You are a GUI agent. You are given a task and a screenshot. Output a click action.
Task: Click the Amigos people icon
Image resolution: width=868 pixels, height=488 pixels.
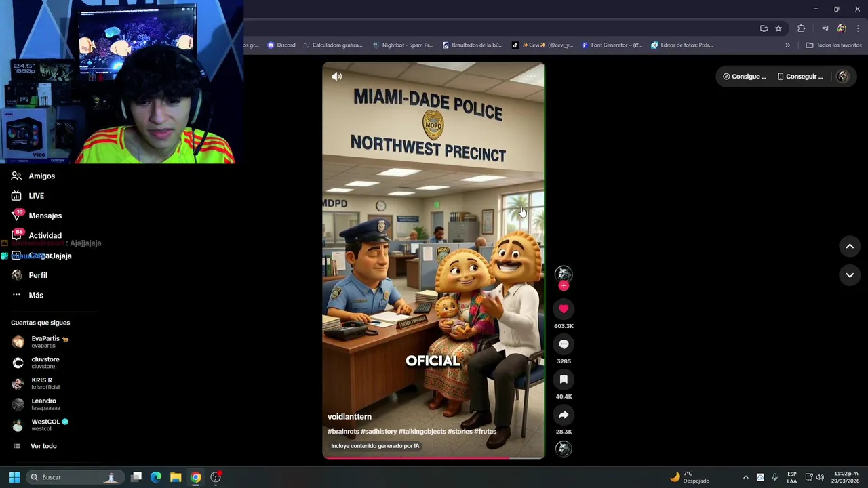point(16,176)
